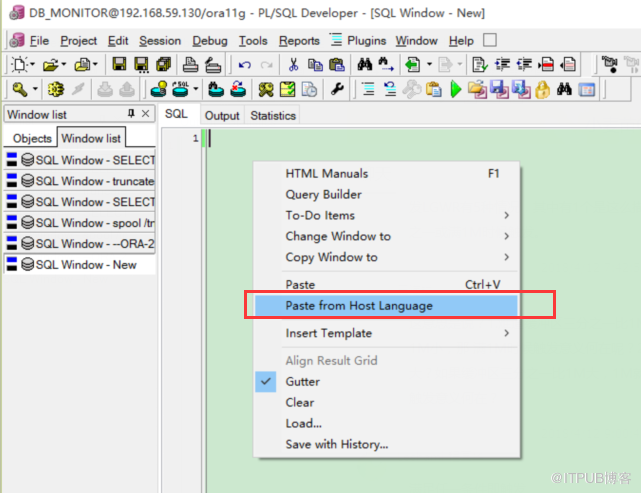Open the dropdown arrow beside Log on key
Image resolution: width=641 pixels, height=493 pixels.
pyautogui.click(x=35, y=89)
